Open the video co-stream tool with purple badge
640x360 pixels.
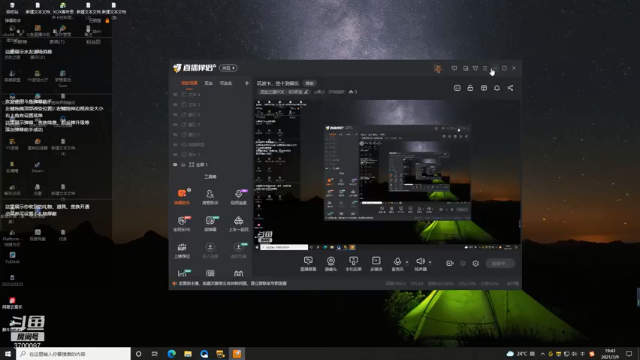coord(238,196)
